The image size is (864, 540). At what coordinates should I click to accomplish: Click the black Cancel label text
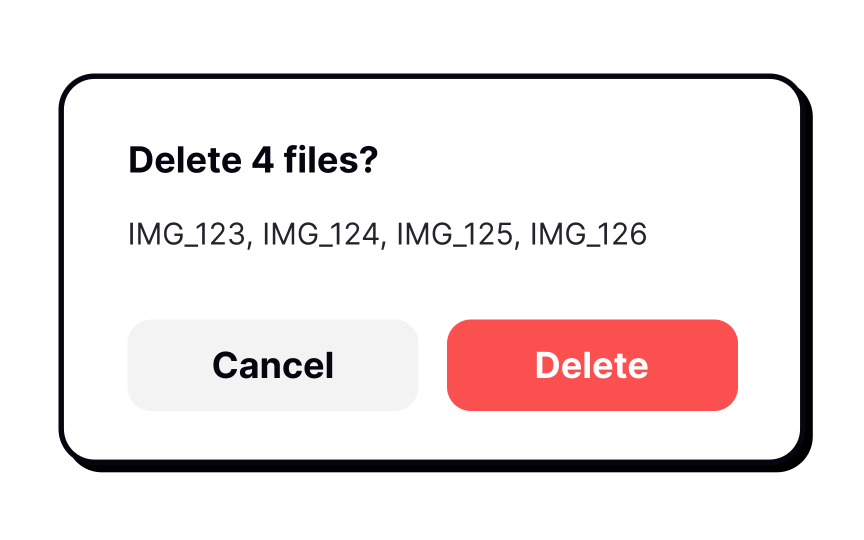[273, 365]
